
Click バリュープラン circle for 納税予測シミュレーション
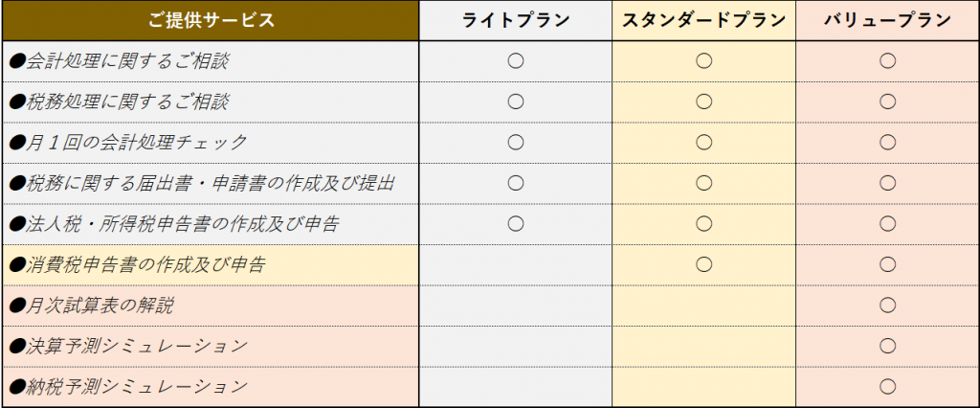(x=887, y=386)
